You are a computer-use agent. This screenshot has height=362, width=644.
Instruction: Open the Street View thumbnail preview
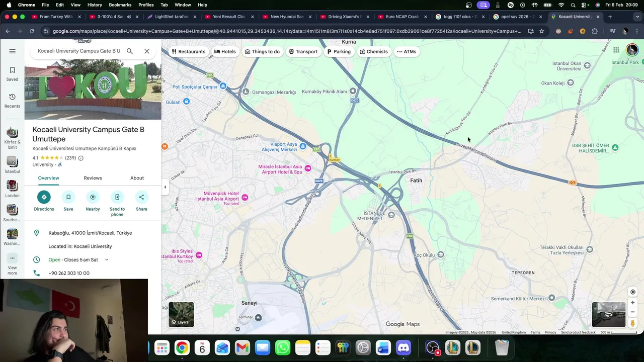[609, 314]
